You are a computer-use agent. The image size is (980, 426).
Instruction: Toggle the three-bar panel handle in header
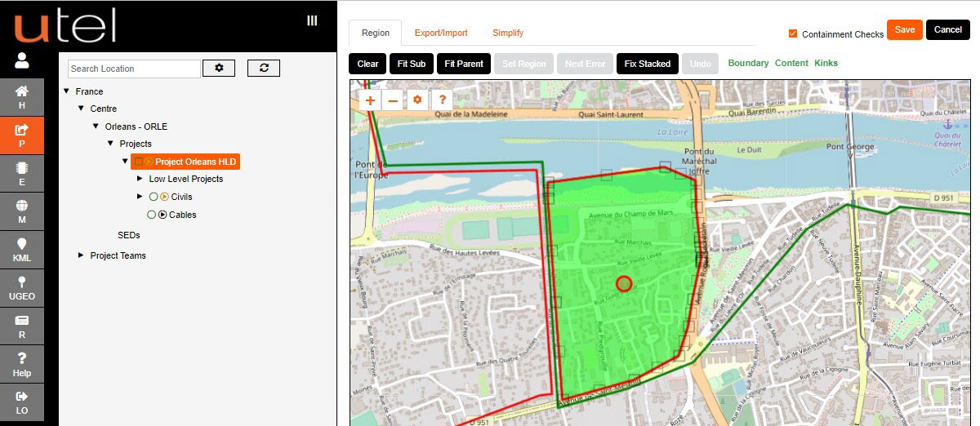coord(312,20)
